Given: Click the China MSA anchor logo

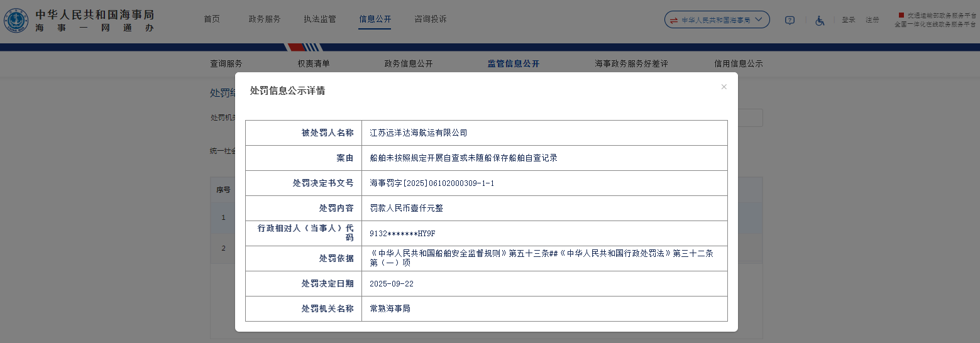Looking at the screenshot, I should pos(16,20).
